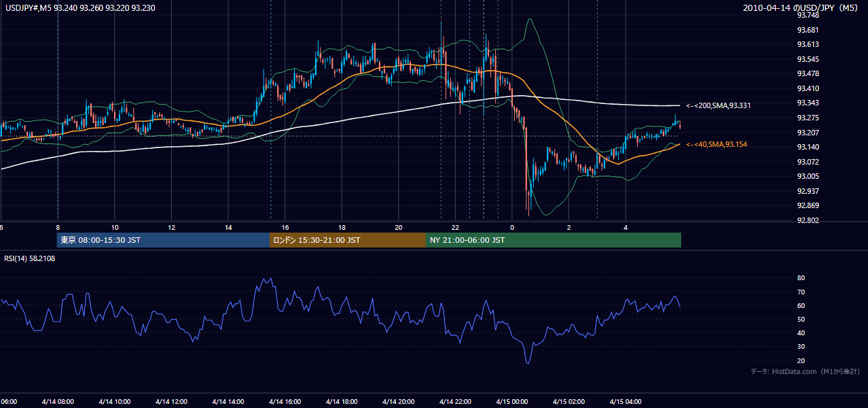Click hour mark 10 on the price chart time axis

click(115, 227)
